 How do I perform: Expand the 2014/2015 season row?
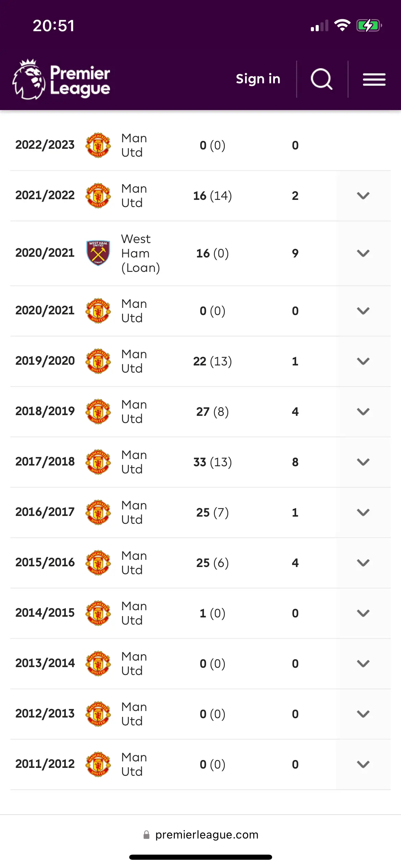[363, 613]
